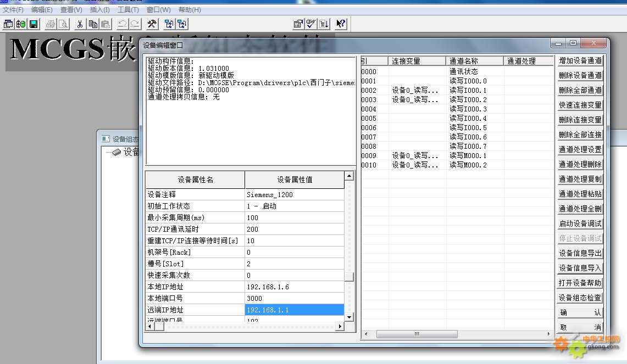
Task: Open the 文件(F) menu
Action: pyautogui.click(x=13, y=9)
